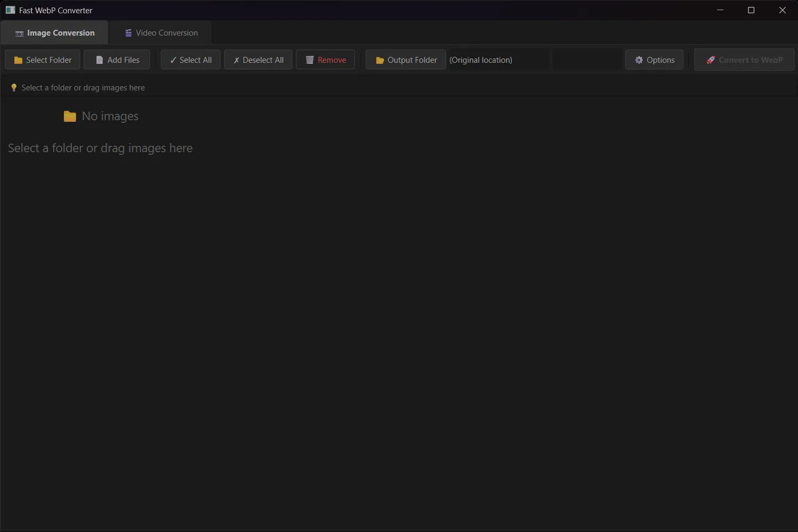Click the lightbulb icon in the hint bar
This screenshot has height=532, width=798.
coord(14,87)
